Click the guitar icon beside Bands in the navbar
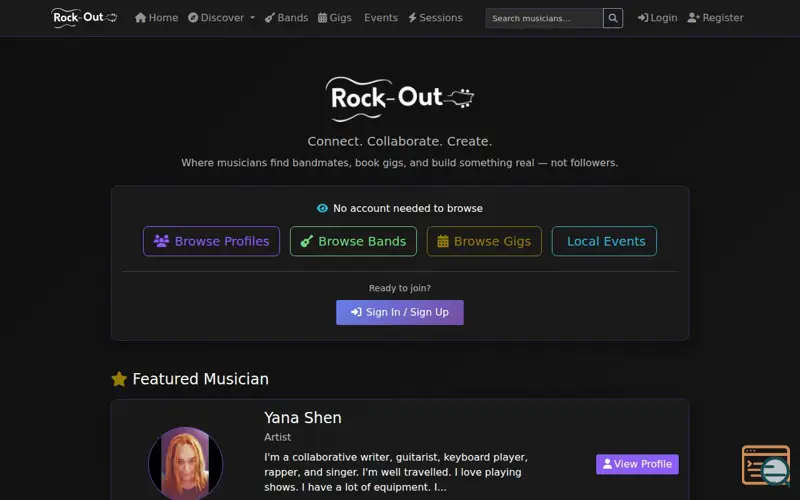The height and width of the screenshot is (500, 800). click(x=270, y=18)
